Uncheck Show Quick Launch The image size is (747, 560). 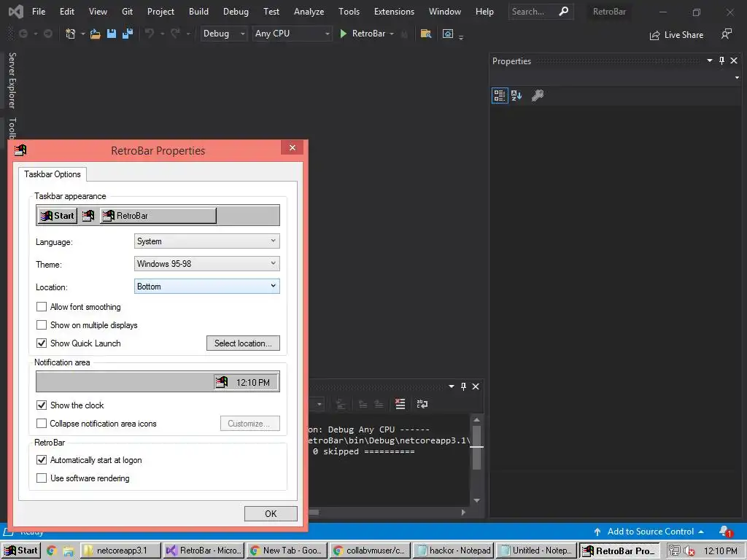pyautogui.click(x=42, y=343)
